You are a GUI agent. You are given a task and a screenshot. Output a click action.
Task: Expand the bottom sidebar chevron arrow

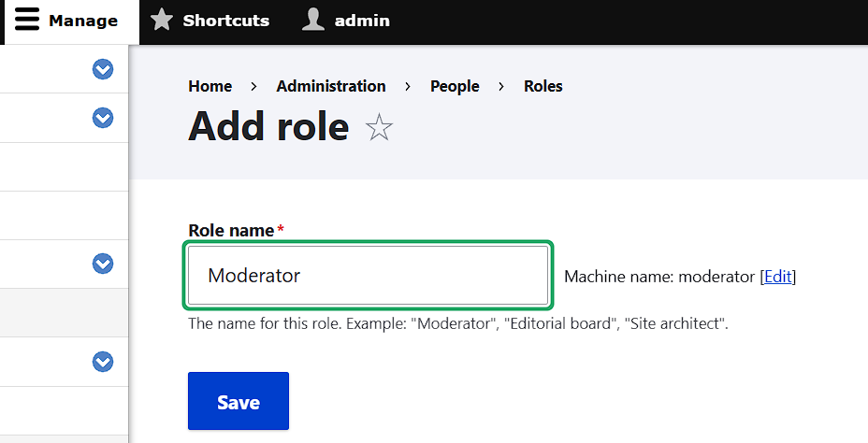[x=103, y=361]
